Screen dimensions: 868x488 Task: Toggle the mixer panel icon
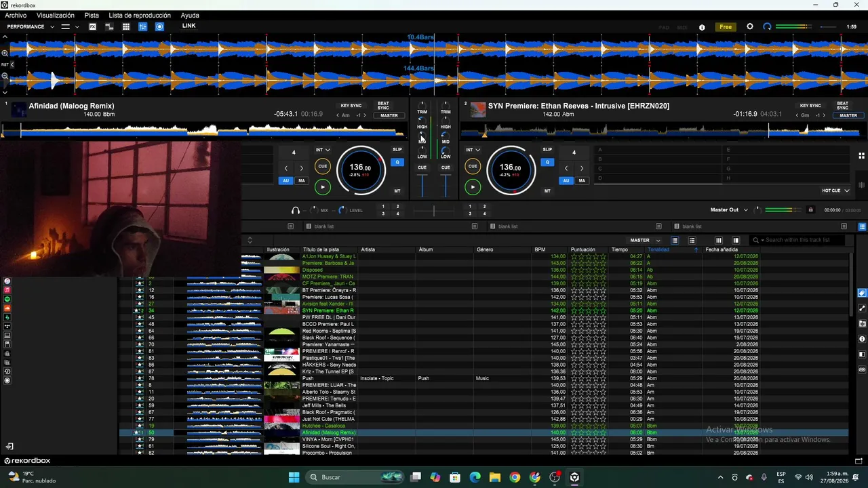click(142, 26)
